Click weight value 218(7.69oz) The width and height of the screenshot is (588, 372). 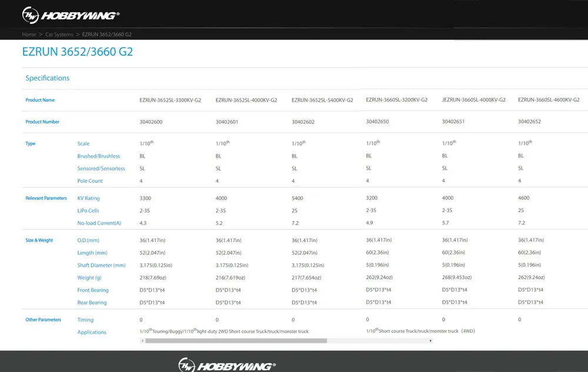(x=153, y=277)
